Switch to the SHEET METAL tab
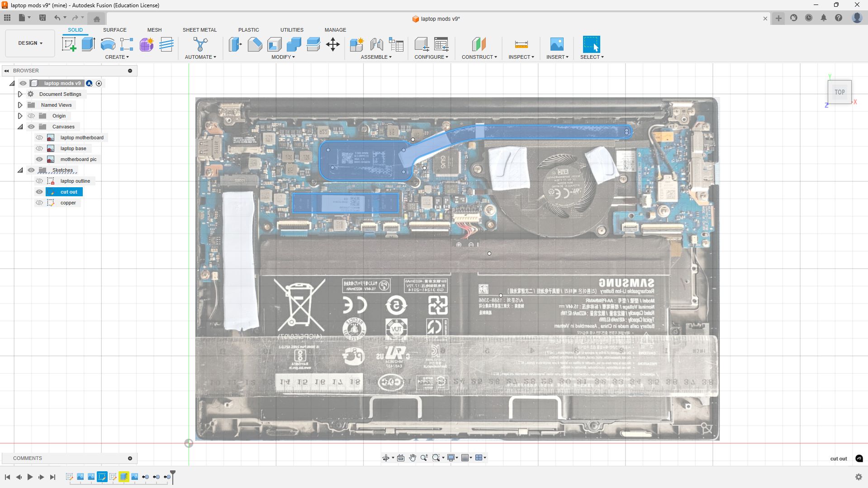The height and width of the screenshot is (488, 868). click(x=199, y=30)
